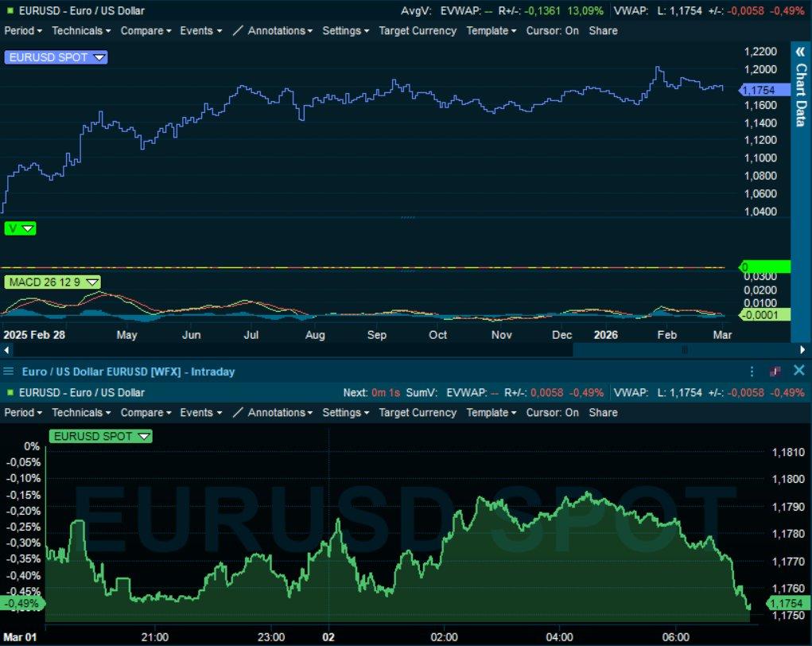Open the Period menu in the Intraday toolbar

click(x=24, y=413)
